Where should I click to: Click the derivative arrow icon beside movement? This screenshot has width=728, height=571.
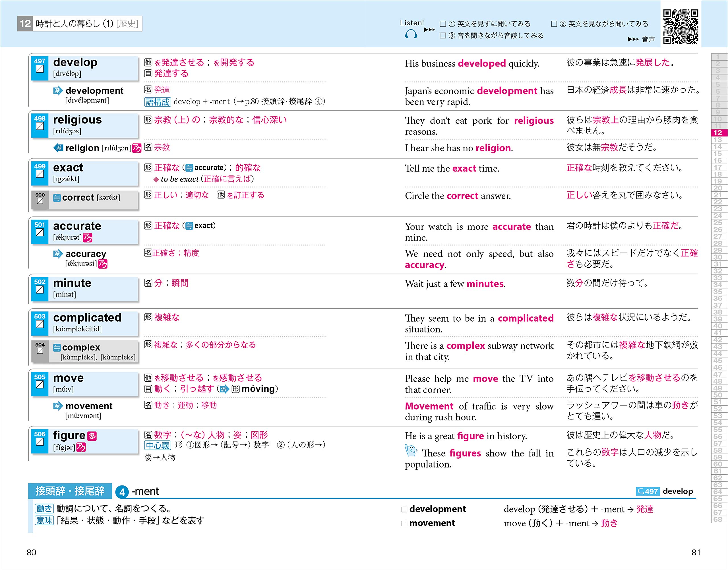(x=58, y=406)
